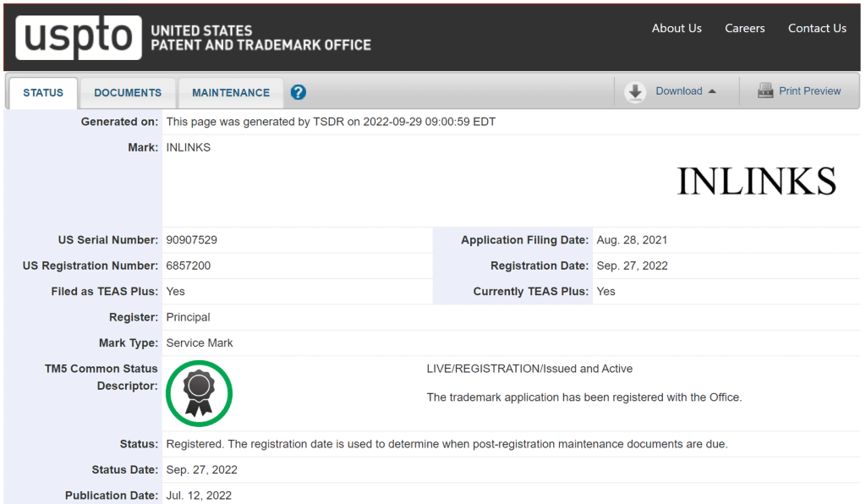Click the Status line starting with Registered
The width and height of the screenshot is (866, 504).
tap(447, 444)
